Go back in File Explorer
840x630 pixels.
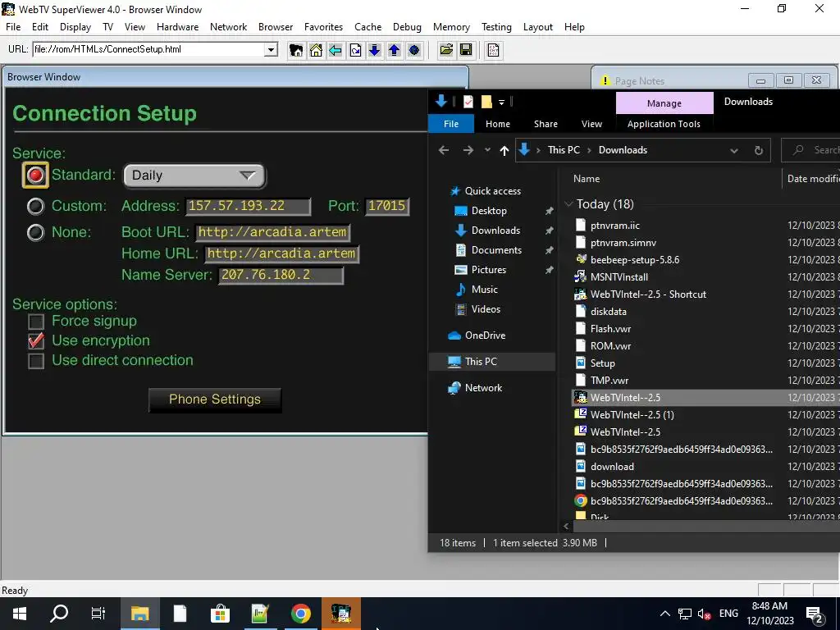click(x=444, y=151)
